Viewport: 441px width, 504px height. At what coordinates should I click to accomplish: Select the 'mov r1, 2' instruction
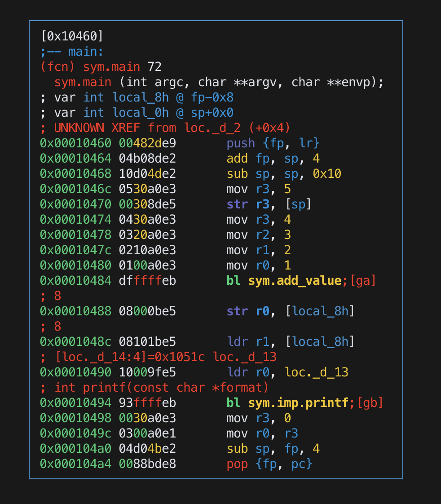click(259, 250)
